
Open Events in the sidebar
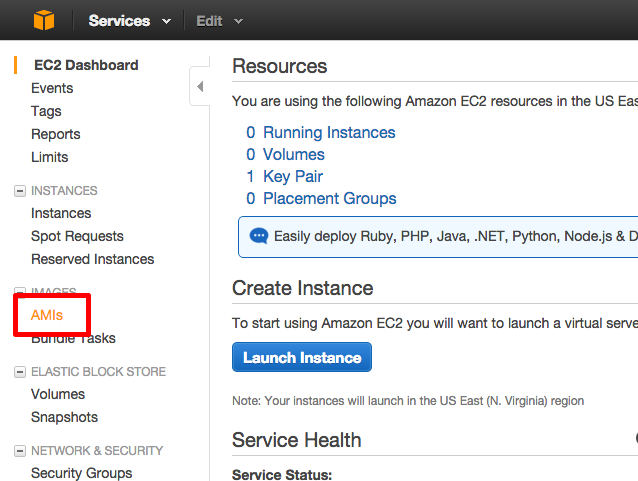pyautogui.click(x=52, y=88)
